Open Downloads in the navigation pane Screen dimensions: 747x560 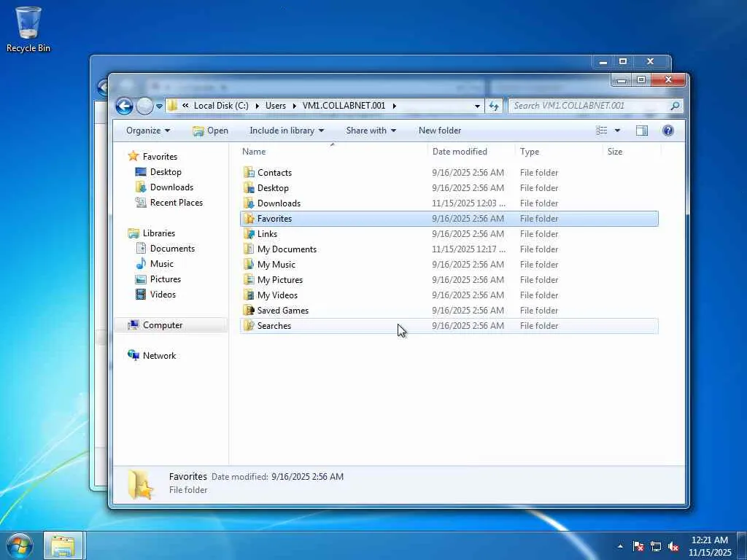[171, 187]
